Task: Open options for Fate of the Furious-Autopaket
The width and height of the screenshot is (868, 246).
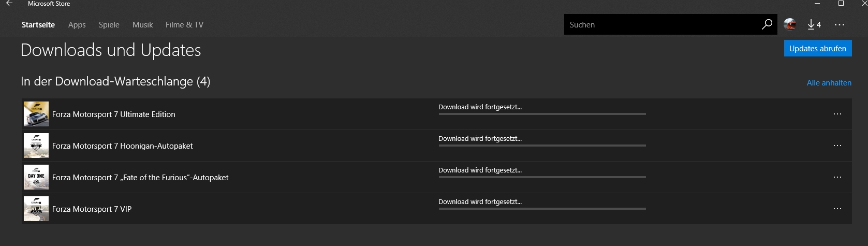Action: (837, 177)
